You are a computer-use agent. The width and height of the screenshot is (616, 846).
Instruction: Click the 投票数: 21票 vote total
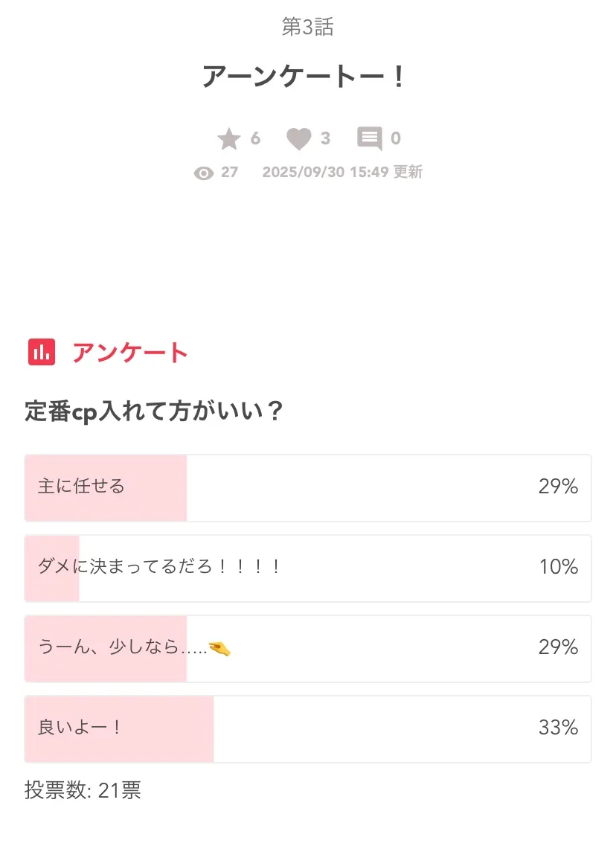(x=83, y=790)
